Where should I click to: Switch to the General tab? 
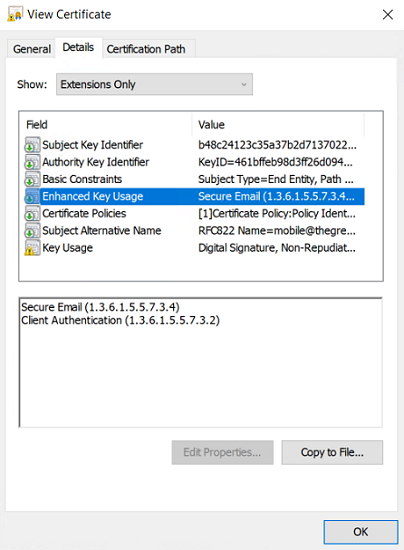pyautogui.click(x=32, y=49)
